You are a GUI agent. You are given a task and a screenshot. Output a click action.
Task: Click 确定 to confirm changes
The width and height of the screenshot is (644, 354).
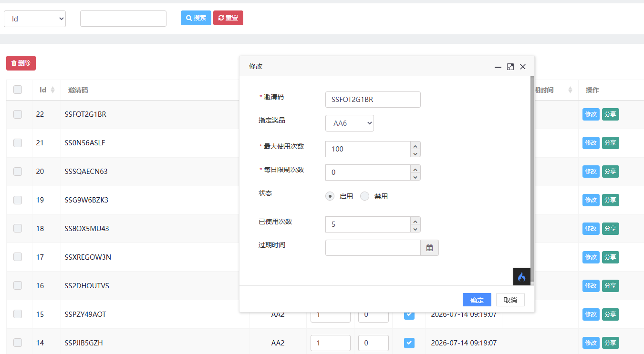[477, 300]
